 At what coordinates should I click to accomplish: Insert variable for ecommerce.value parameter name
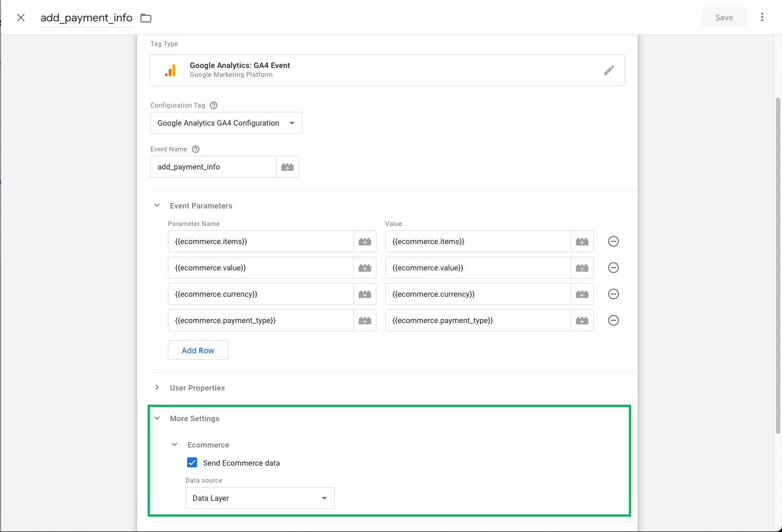click(365, 268)
